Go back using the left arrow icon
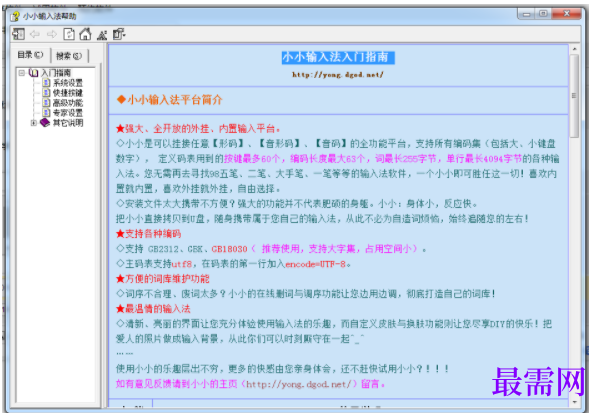 click(x=35, y=34)
